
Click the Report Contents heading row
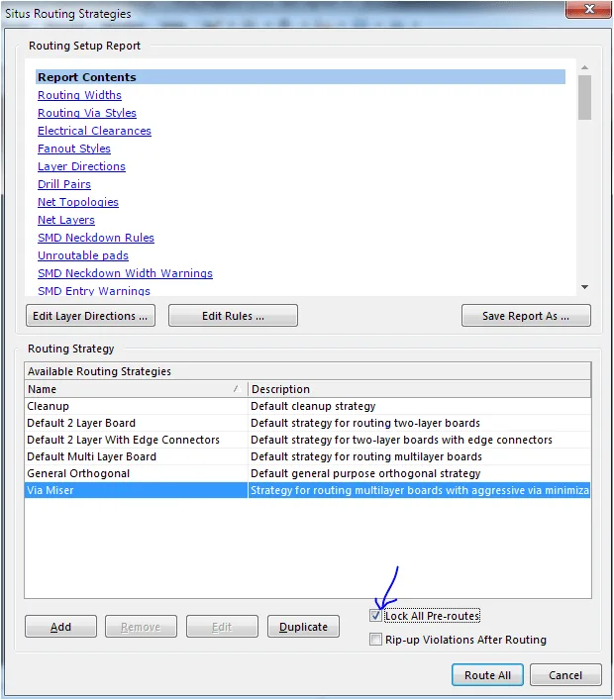coord(300,77)
